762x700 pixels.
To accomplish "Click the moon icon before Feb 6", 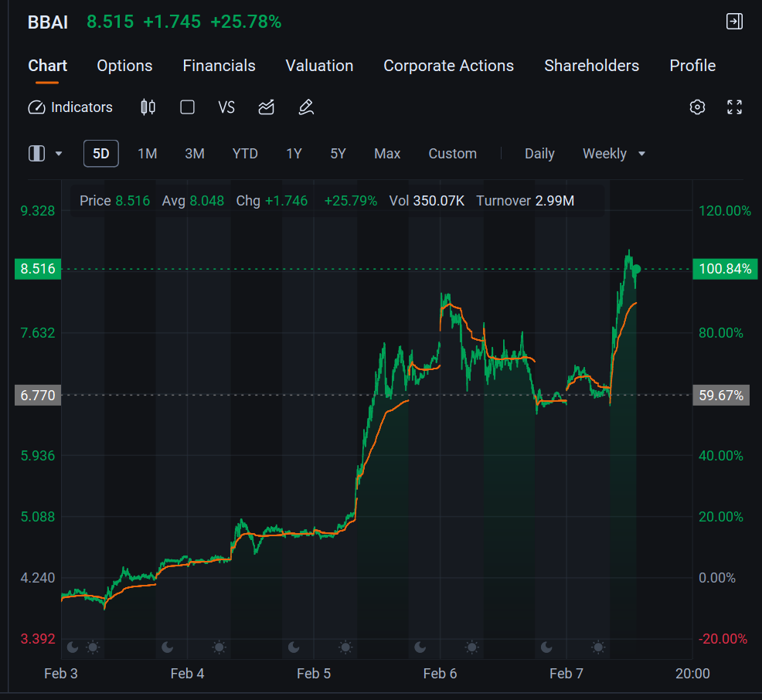I will point(420,647).
